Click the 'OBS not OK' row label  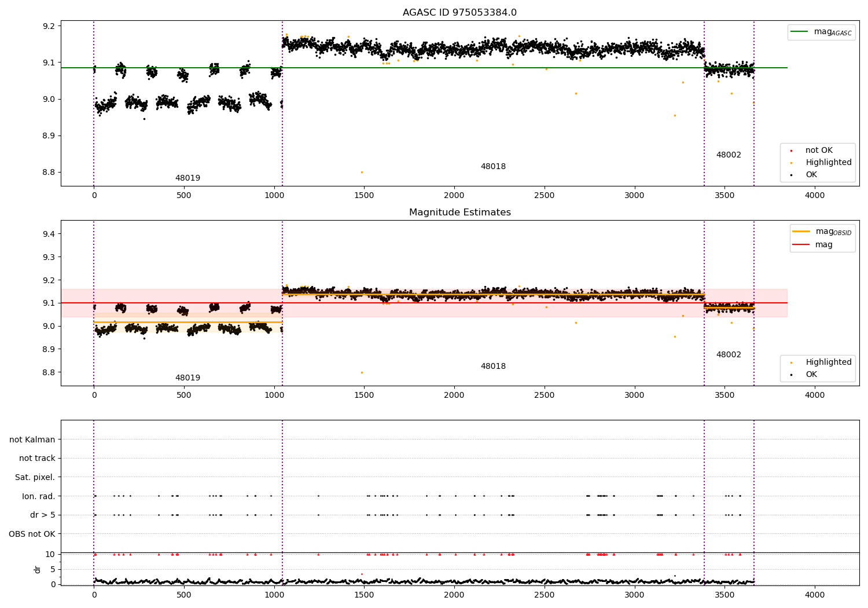pyautogui.click(x=32, y=534)
